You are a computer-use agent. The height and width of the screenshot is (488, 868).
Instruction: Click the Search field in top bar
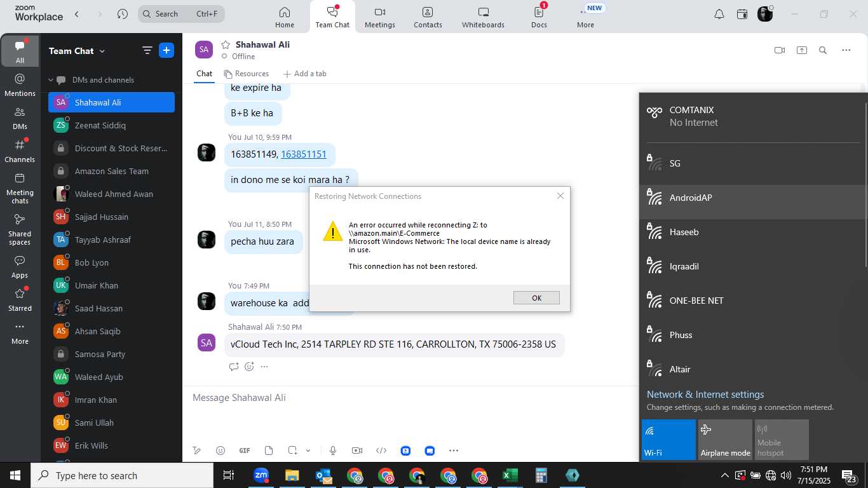click(181, 14)
